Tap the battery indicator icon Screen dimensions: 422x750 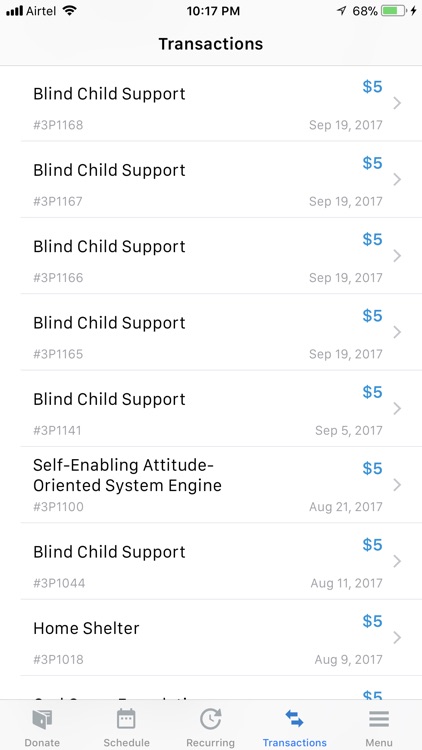pyautogui.click(x=394, y=11)
